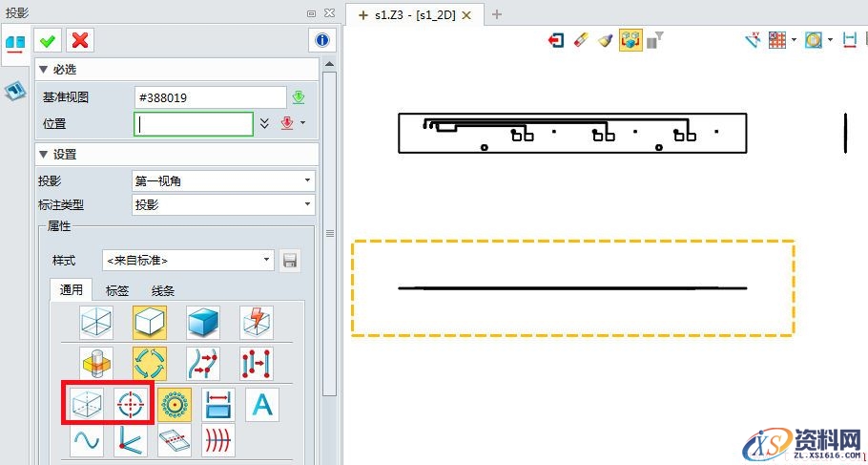Select the wireframe display cube icon
This screenshot has height=465, width=868.
97,323
